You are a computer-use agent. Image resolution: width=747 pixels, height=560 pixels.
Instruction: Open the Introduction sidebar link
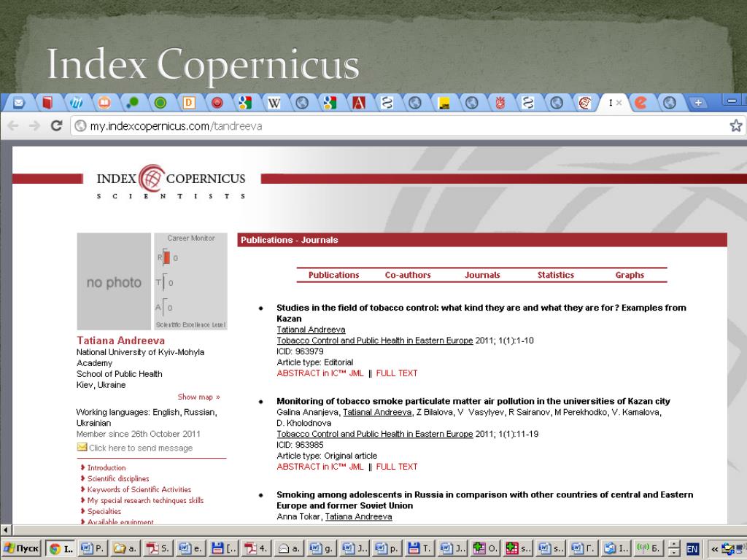[107, 467]
